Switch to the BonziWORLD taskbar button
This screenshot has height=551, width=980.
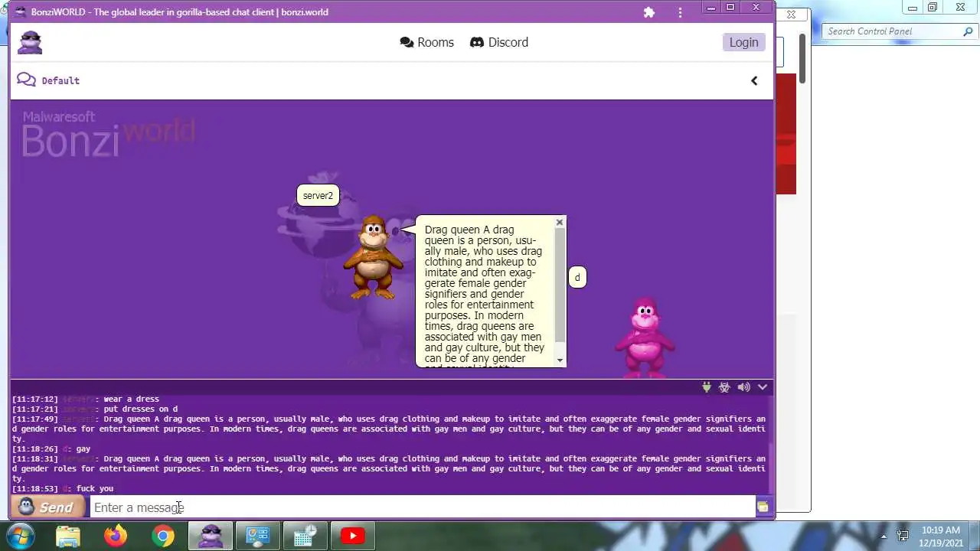[211, 536]
